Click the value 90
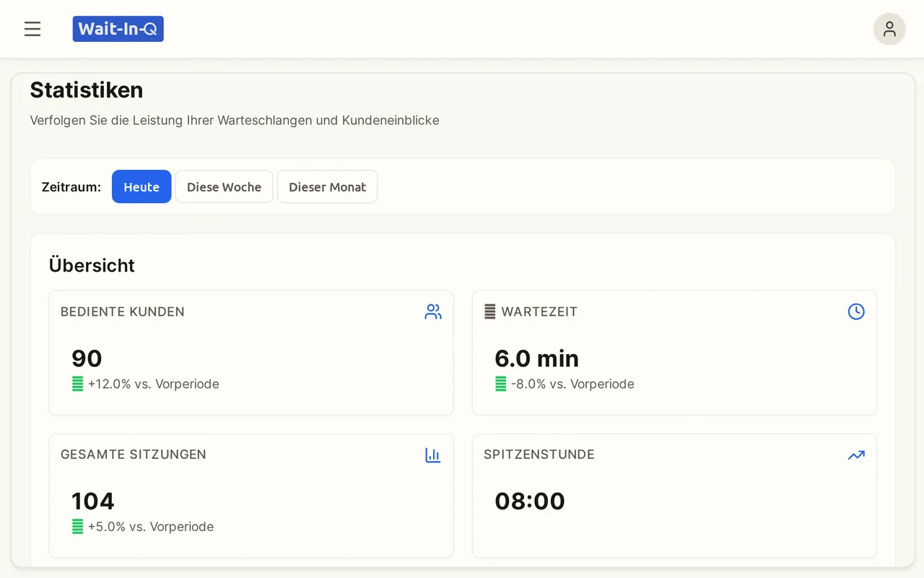 click(87, 358)
